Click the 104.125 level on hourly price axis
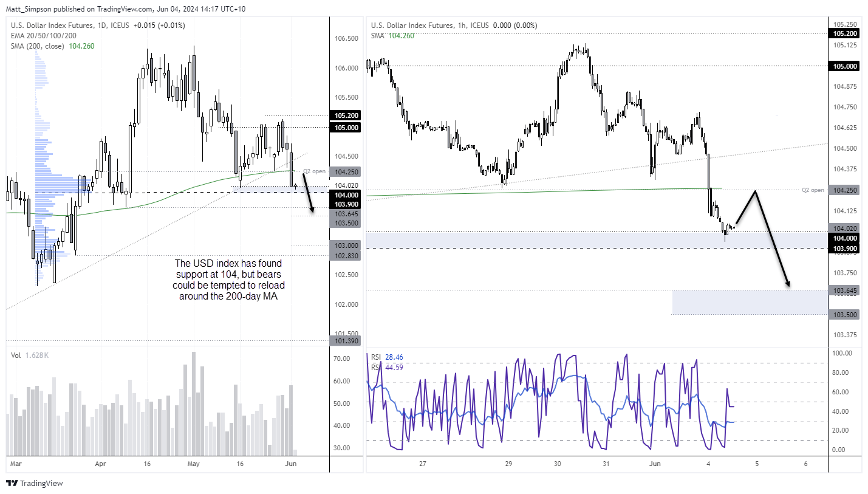Image resolution: width=868 pixels, height=494 pixels. click(845, 211)
